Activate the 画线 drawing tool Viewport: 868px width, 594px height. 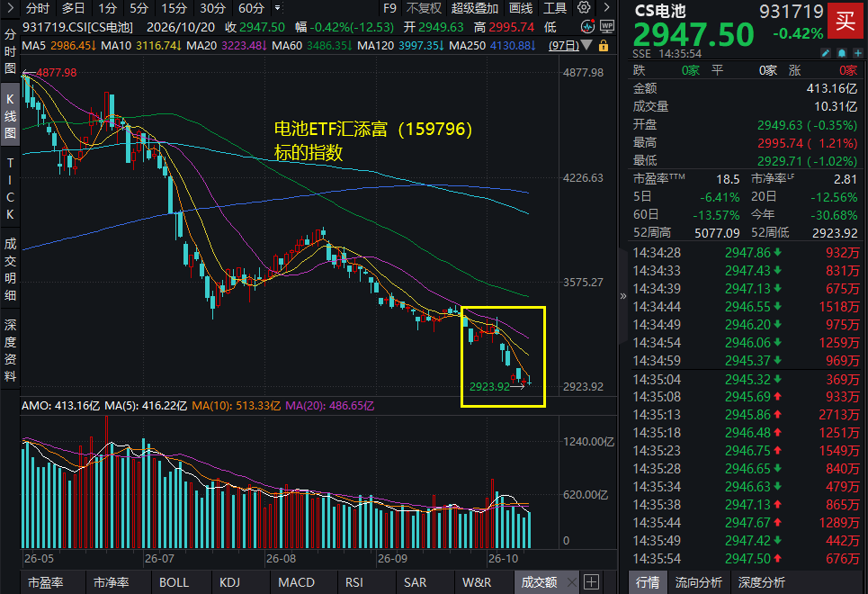coord(521,8)
